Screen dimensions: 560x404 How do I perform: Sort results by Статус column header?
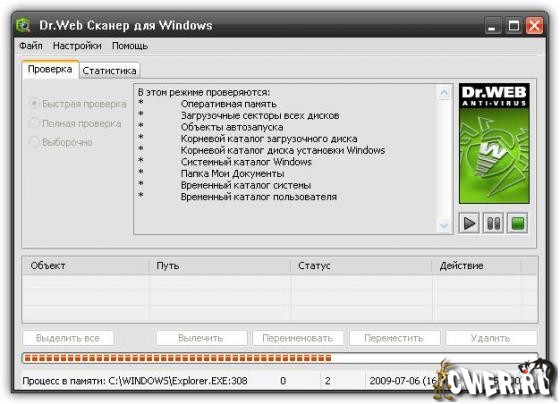361,266
